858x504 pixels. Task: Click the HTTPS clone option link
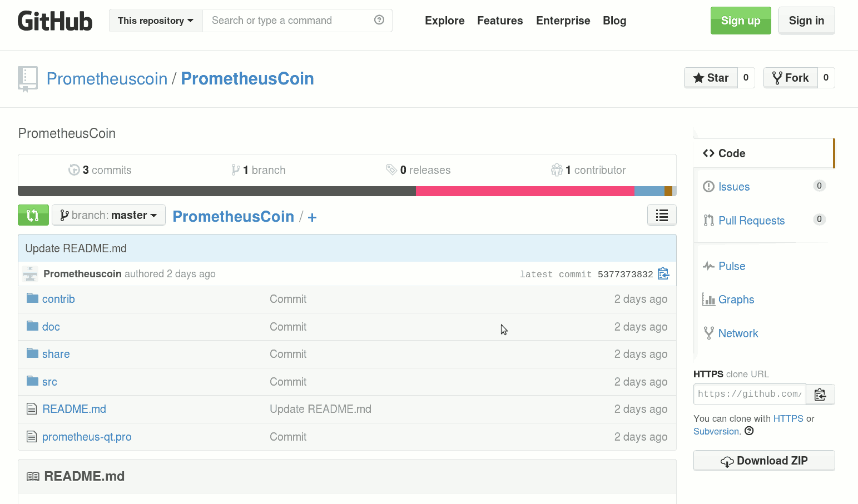(788, 418)
